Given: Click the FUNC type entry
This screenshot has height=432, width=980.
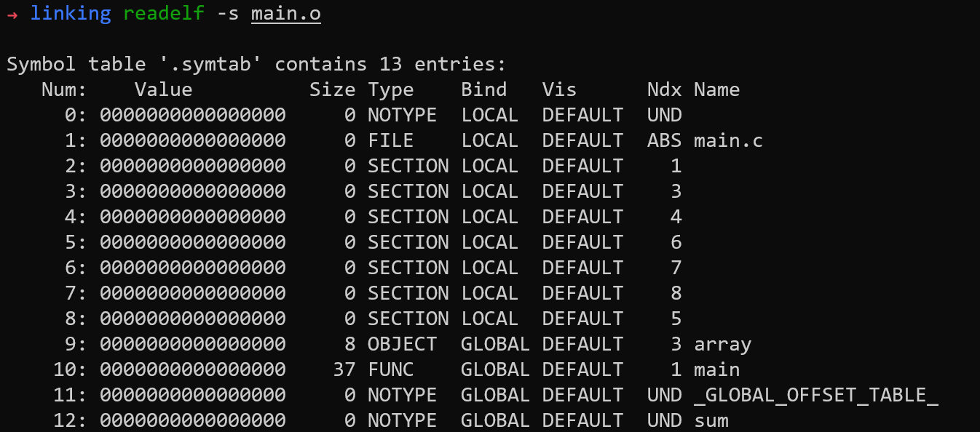Looking at the screenshot, I should (390, 369).
